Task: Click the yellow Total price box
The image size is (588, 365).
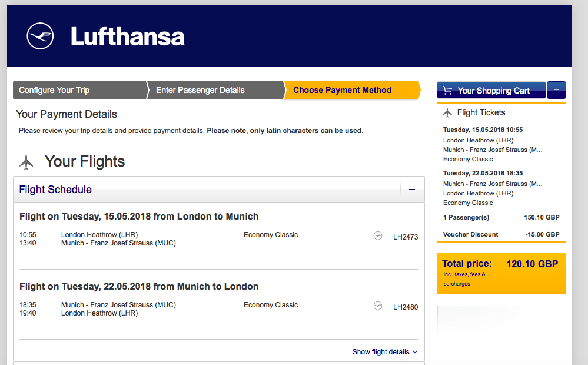Action: click(x=501, y=273)
